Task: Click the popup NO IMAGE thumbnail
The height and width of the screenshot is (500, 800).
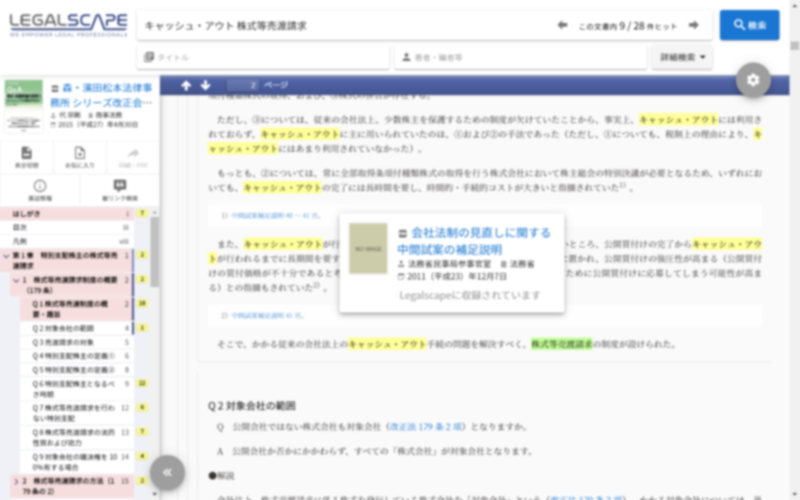Action: pos(368,248)
